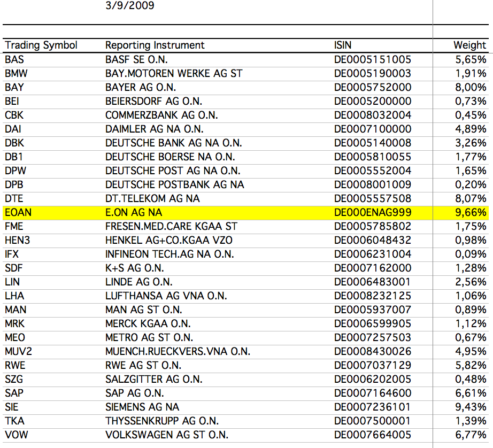This screenshot has height=448, width=493.
Task: Click weight value 2,56%
Action: tap(471, 282)
